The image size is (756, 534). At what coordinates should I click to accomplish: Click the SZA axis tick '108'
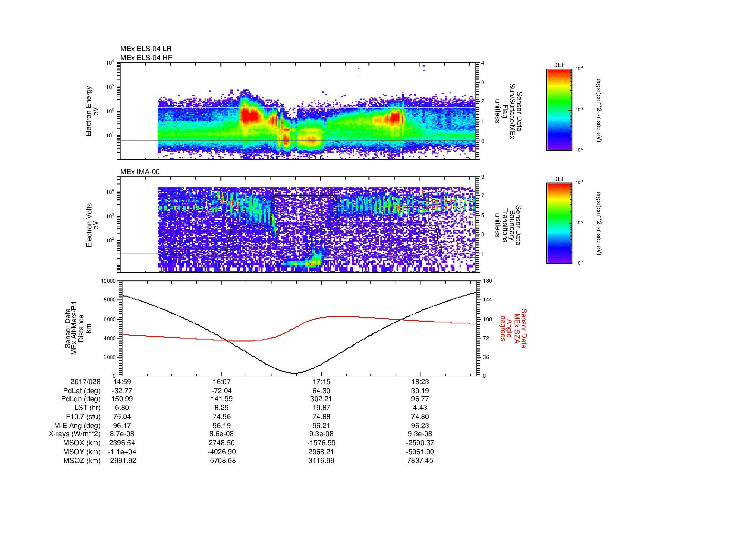(x=488, y=319)
